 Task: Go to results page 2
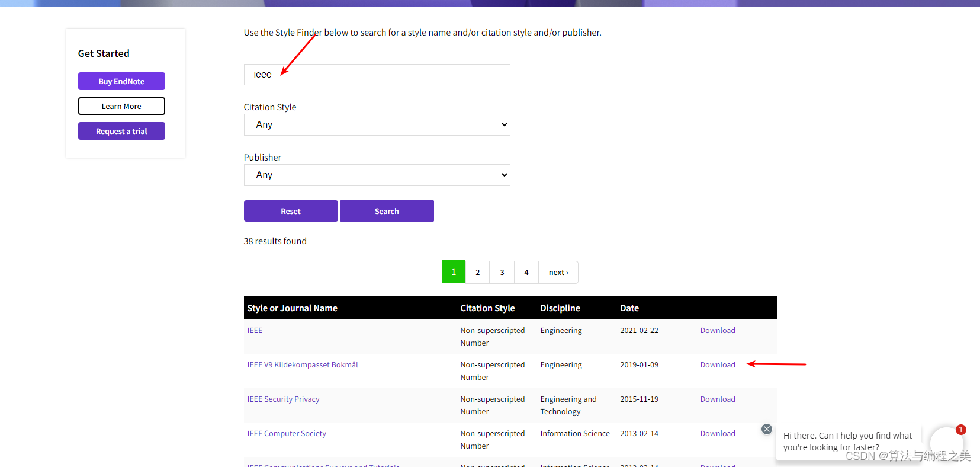(x=478, y=273)
